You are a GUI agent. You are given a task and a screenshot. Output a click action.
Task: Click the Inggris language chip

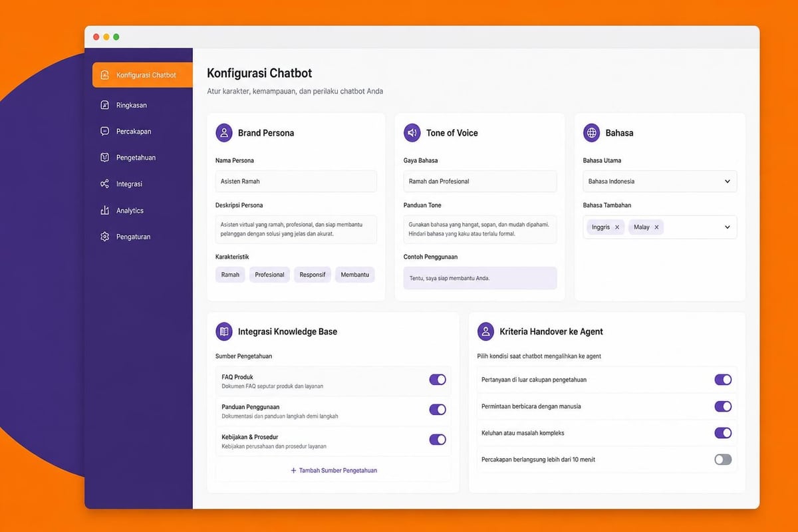coord(605,227)
